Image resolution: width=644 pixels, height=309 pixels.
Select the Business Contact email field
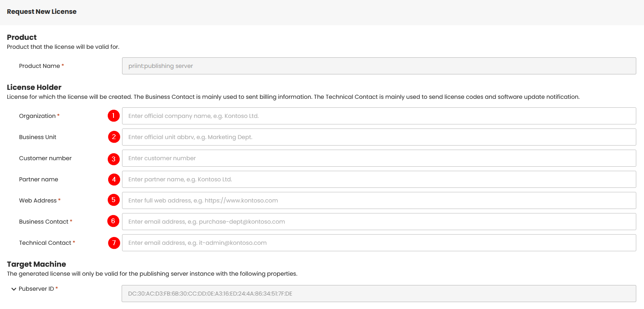point(378,222)
